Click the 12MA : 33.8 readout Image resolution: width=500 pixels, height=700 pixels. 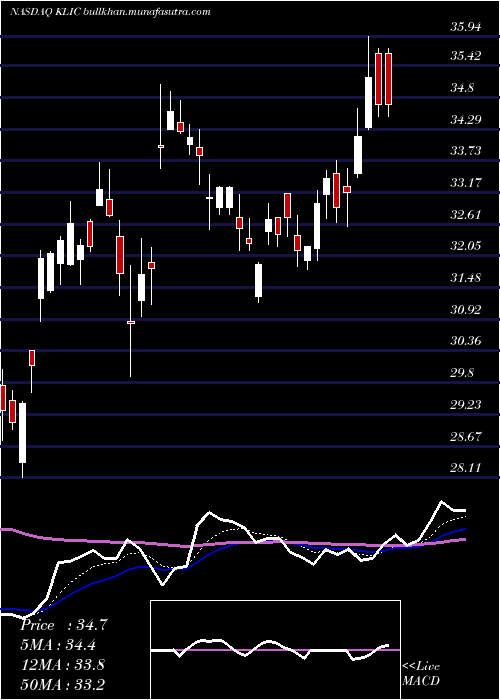pos(62,665)
